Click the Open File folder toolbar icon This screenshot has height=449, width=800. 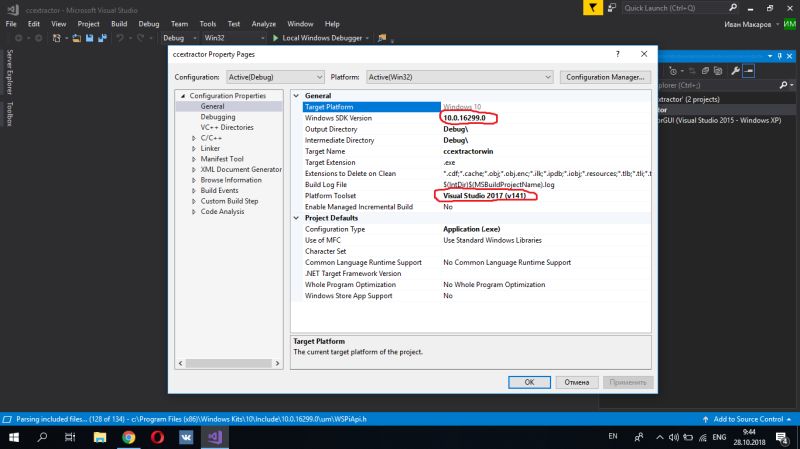77,38
